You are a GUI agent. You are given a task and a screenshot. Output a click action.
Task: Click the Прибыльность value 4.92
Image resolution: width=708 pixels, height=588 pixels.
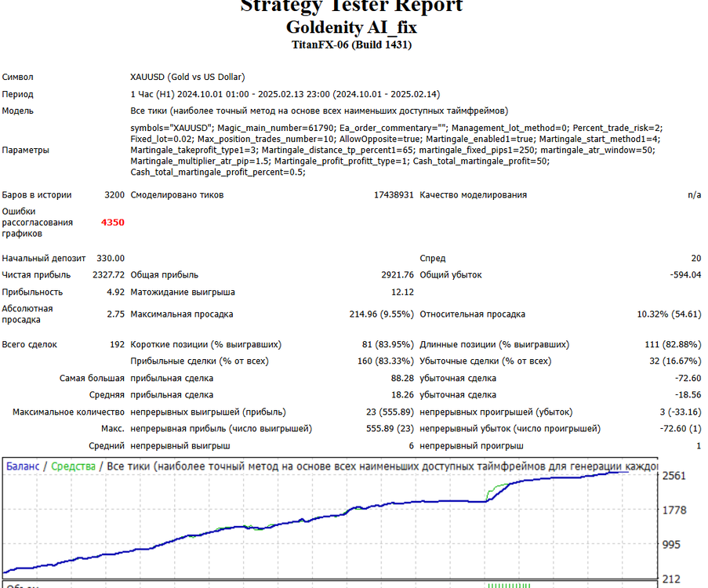point(115,292)
